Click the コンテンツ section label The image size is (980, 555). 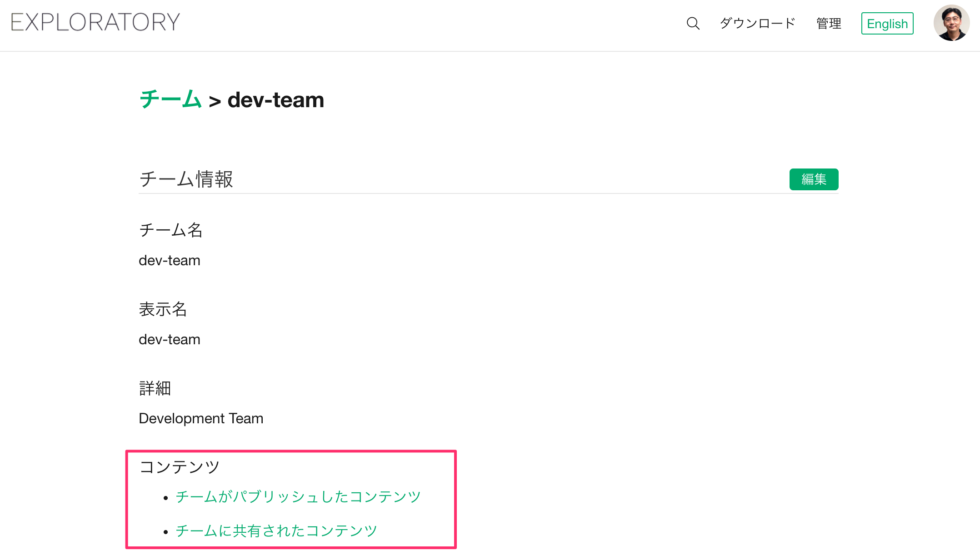(x=180, y=467)
